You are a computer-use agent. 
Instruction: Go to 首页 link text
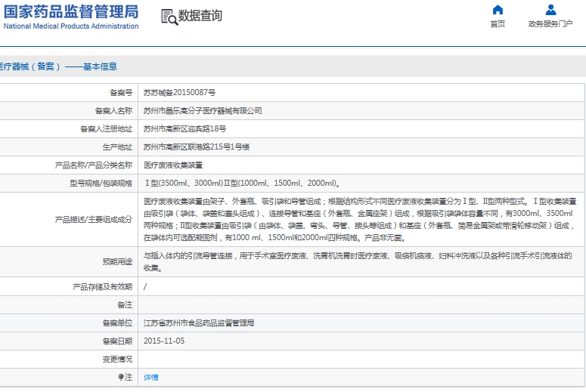(498, 24)
